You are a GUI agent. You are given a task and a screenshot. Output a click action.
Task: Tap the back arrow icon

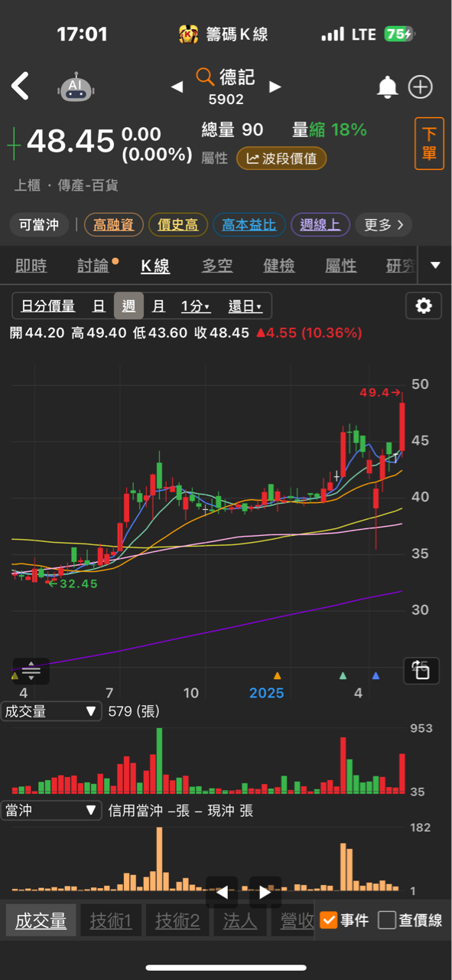point(21,87)
